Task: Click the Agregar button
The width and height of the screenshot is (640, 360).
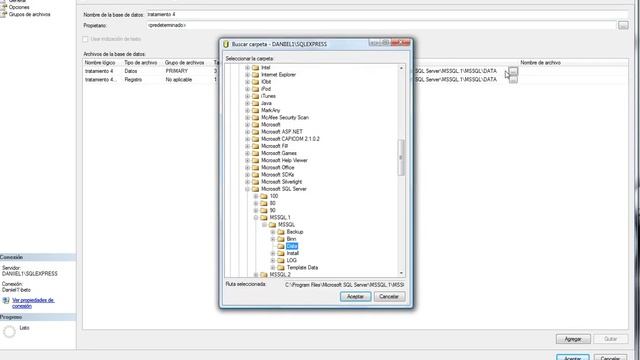Action: (x=573, y=339)
